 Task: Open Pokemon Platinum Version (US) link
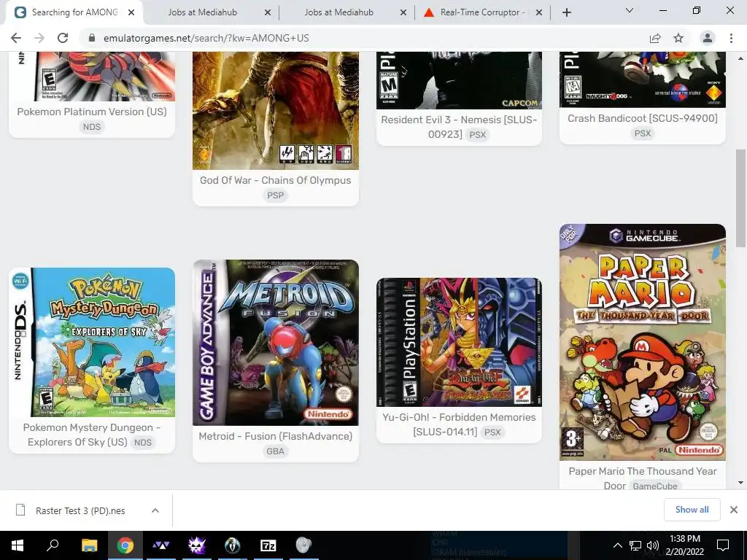pyautogui.click(x=92, y=112)
